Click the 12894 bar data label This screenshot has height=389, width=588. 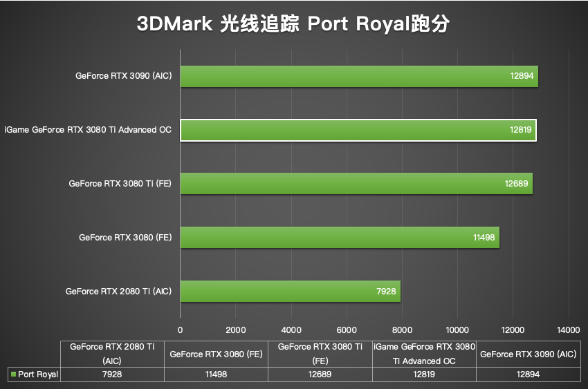(522, 76)
